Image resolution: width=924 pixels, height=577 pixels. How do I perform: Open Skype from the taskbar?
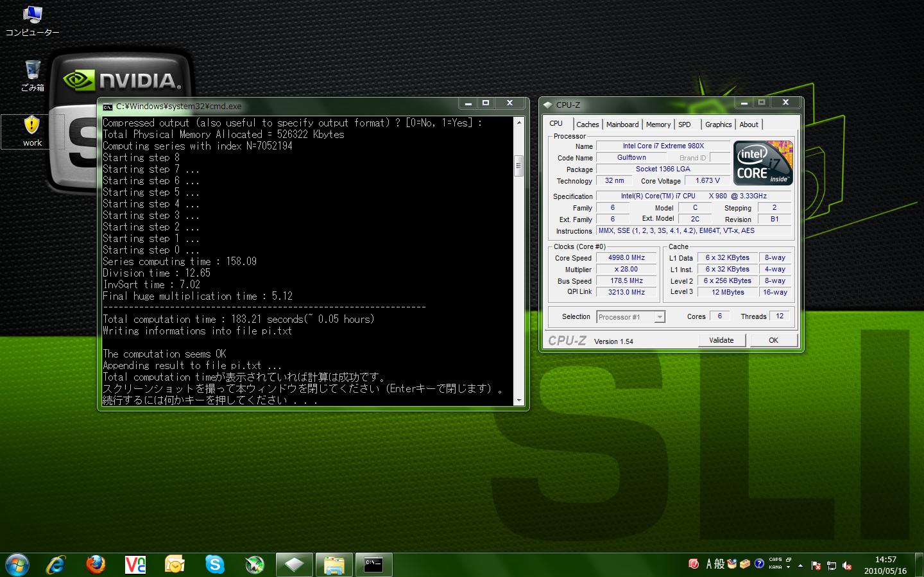click(x=215, y=565)
